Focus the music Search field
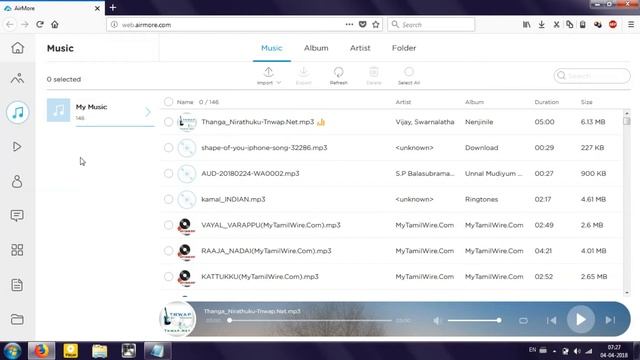The width and height of the screenshot is (640, 360). (x=592, y=76)
